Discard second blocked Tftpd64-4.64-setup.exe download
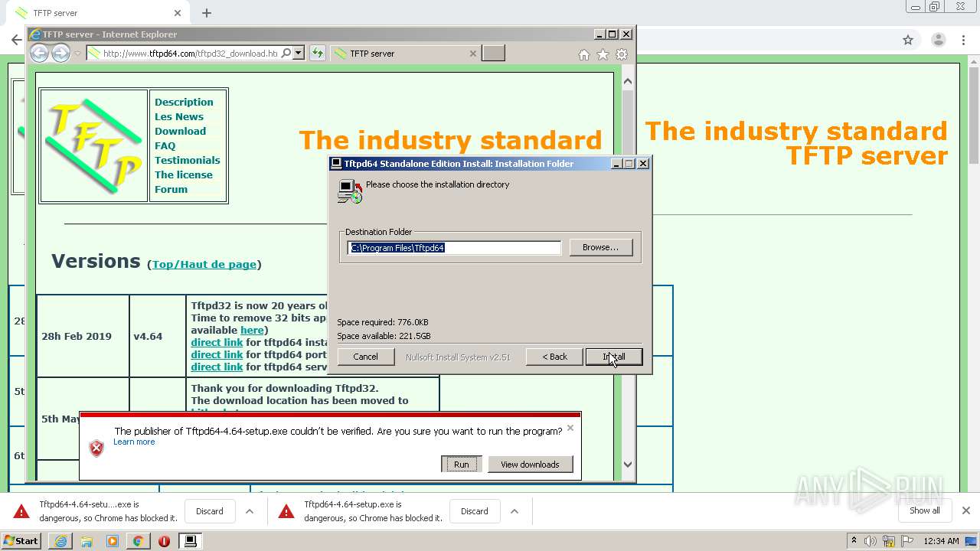Viewport: 980px width, 551px height. 474,511
